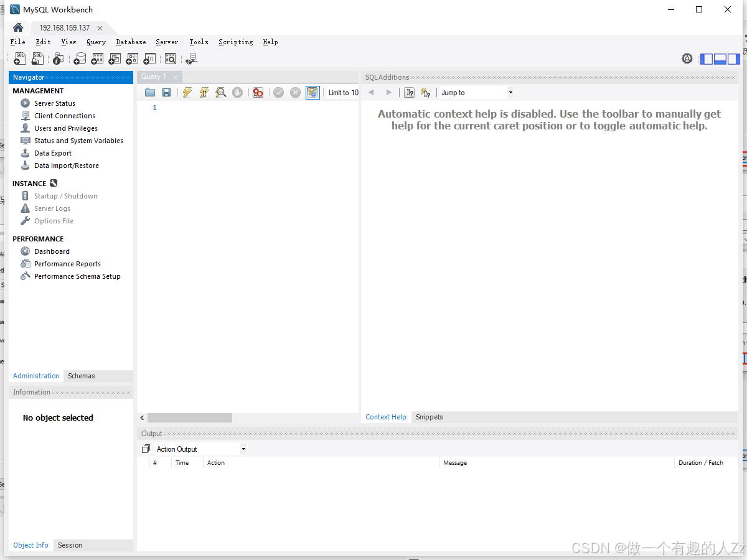Image resolution: width=747 pixels, height=560 pixels.
Task: Toggle the bottom output panel visibility
Action: (x=720, y=59)
